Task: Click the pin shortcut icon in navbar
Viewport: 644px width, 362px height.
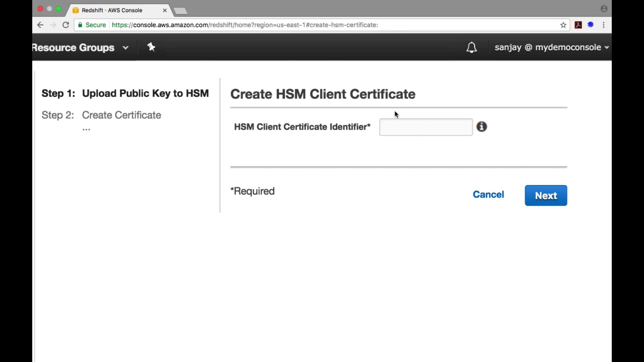Action: click(x=151, y=47)
